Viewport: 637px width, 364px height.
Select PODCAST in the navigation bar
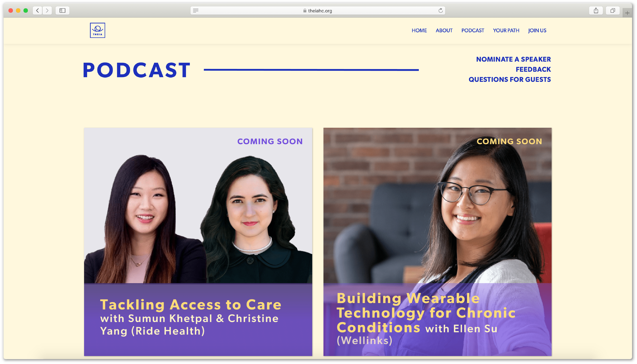click(x=472, y=31)
